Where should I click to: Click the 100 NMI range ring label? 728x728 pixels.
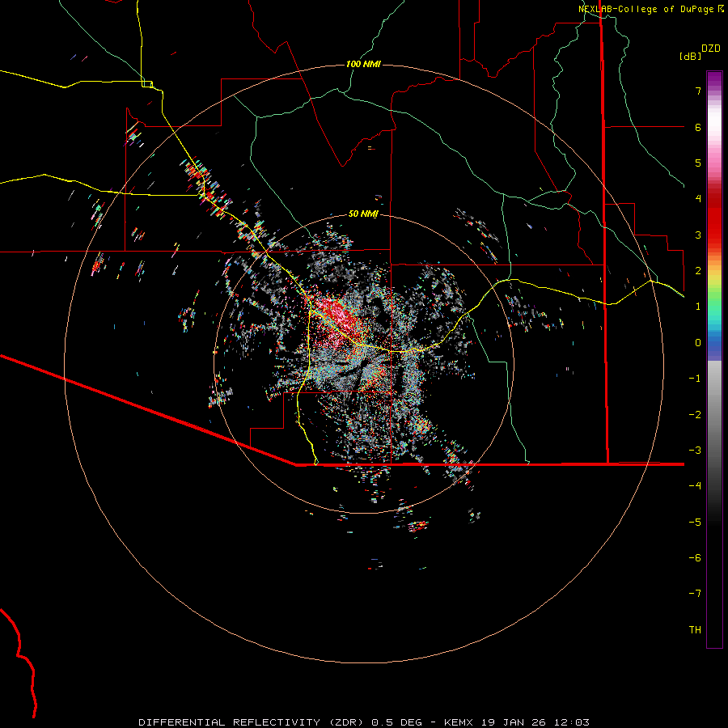pos(363,64)
